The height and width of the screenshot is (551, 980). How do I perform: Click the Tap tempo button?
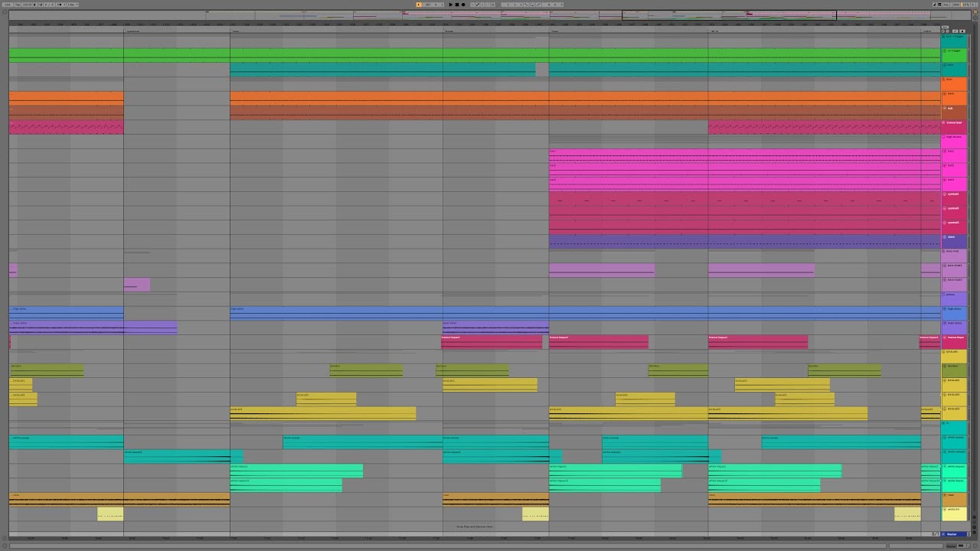tap(18, 5)
